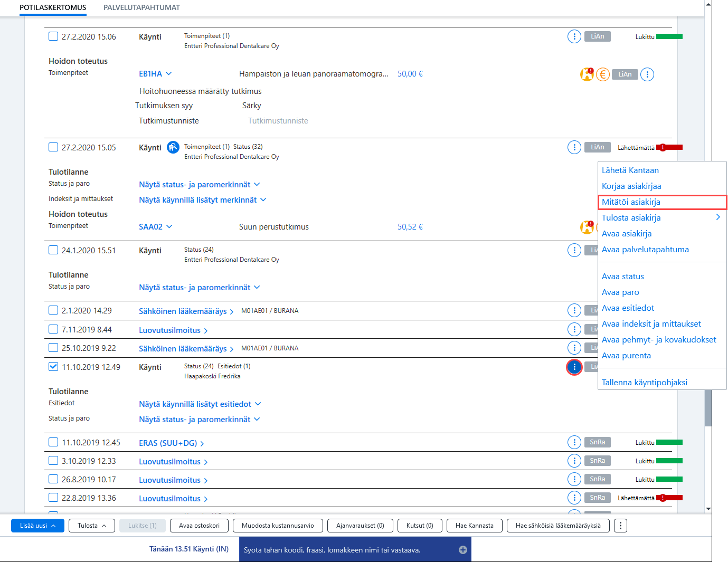Check the box for entry 3.10.2019 12.33
The height and width of the screenshot is (562, 728).
coord(53,461)
